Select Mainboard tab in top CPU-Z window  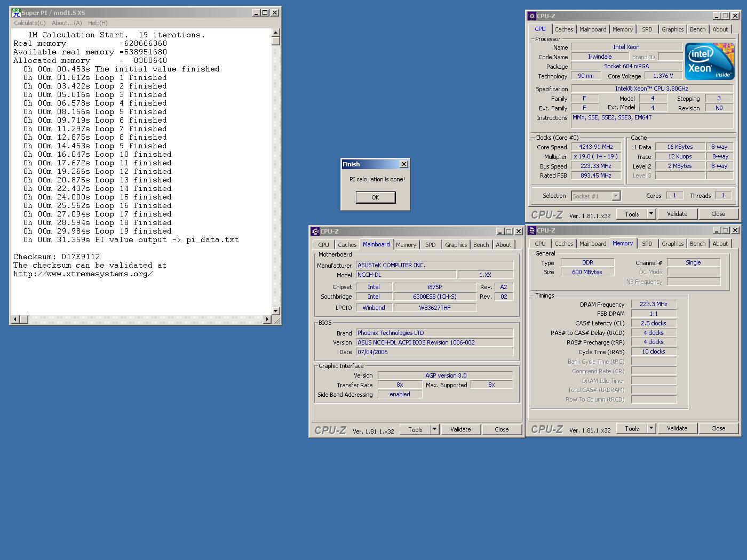pyautogui.click(x=593, y=29)
